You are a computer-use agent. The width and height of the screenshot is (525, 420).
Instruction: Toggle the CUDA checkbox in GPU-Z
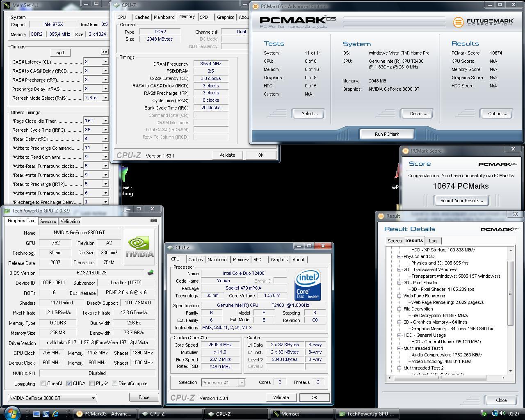pyautogui.click(x=69, y=383)
